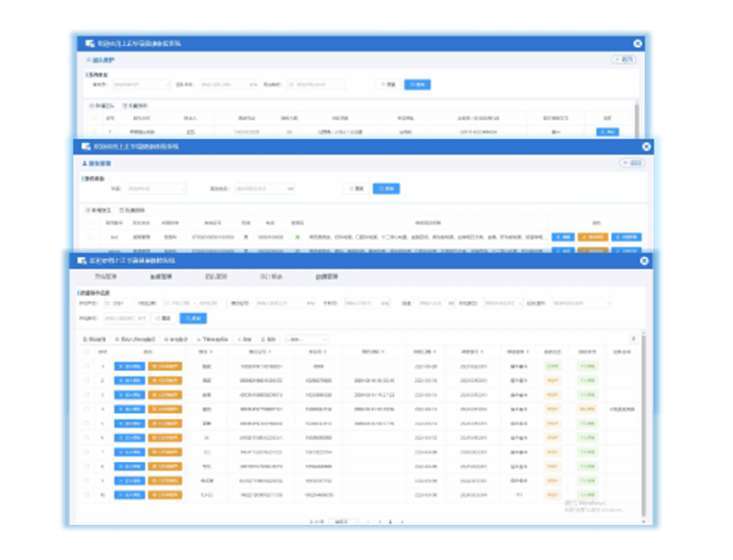Tick the checkbox for table row 1
Viewport: 733px width, 560px height.
click(86, 366)
